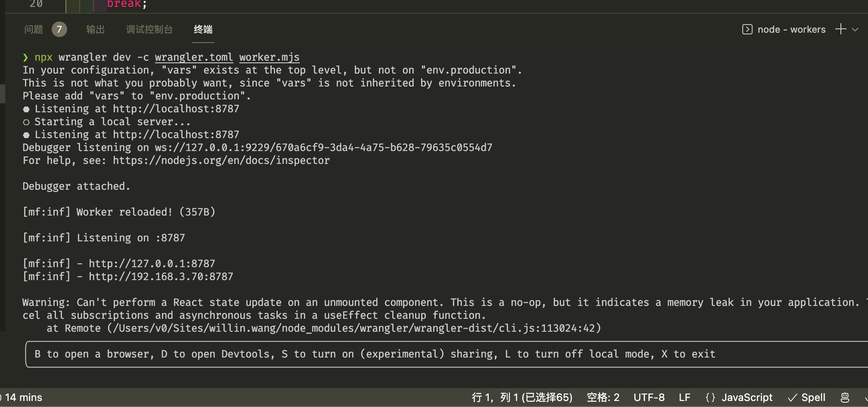Viewport: 868px width, 407px height.
Task: Select JavaScript language mode in the status bar
Action: pyautogui.click(x=739, y=397)
